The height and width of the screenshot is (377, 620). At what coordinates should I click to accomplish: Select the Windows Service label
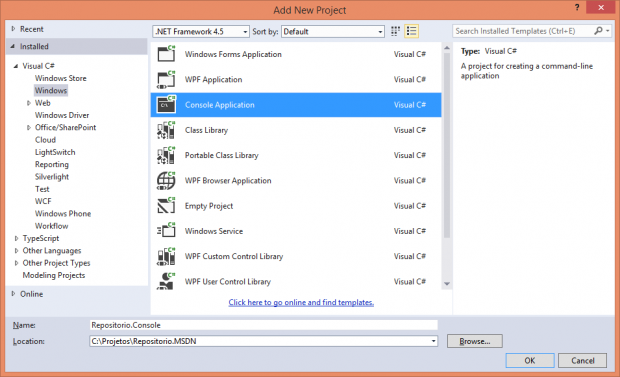[214, 231]
